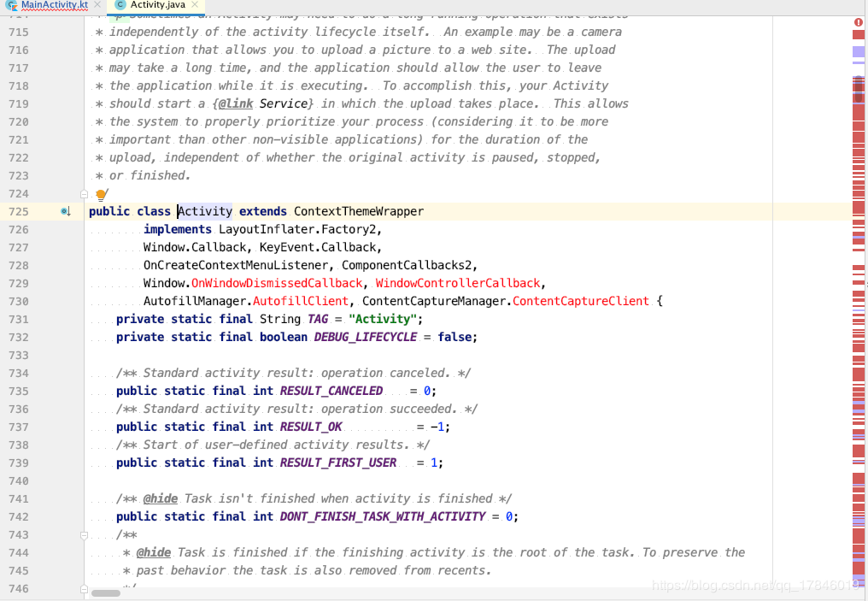The height and width of the screenshot is (601, 868).
Task: Click the RESULT_OK constant
Action: 311,427
